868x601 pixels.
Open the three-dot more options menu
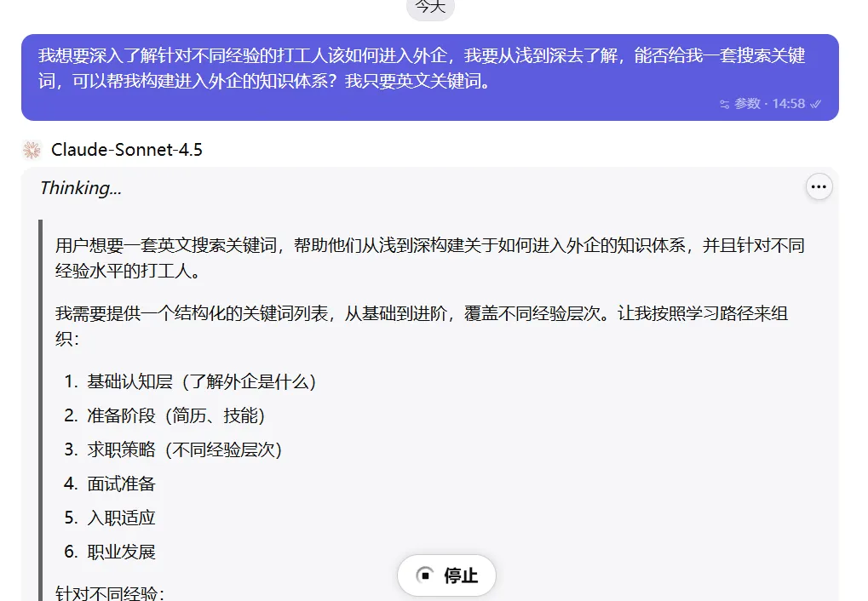[819, 186]
